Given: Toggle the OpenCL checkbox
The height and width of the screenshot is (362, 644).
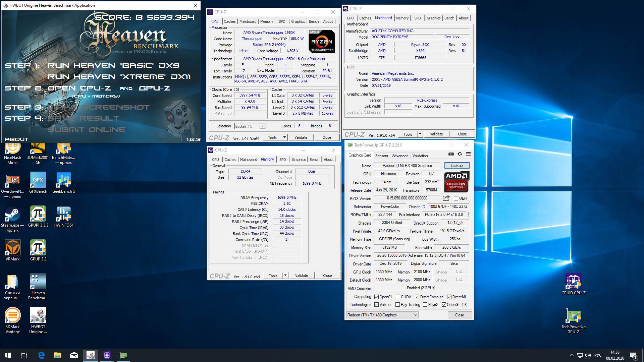Looking at the screenshot, I should (376, 297).
